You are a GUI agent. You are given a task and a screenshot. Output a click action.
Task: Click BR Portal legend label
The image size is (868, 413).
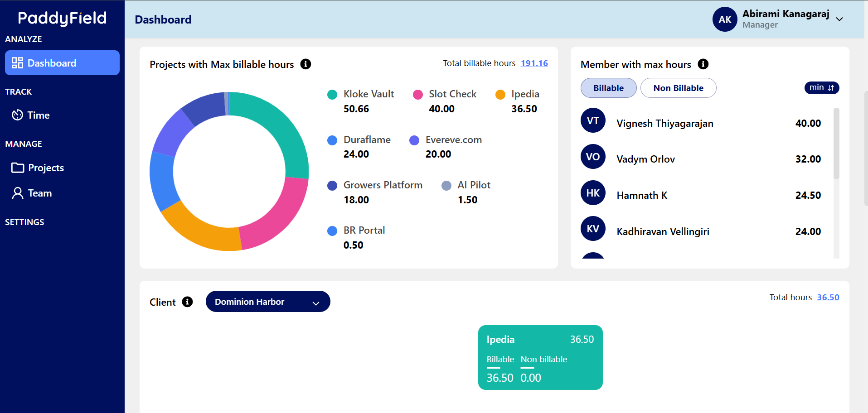[x=364, y=230]
